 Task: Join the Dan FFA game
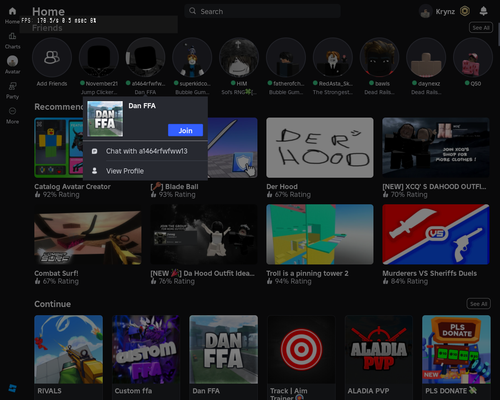click(185, 130)
